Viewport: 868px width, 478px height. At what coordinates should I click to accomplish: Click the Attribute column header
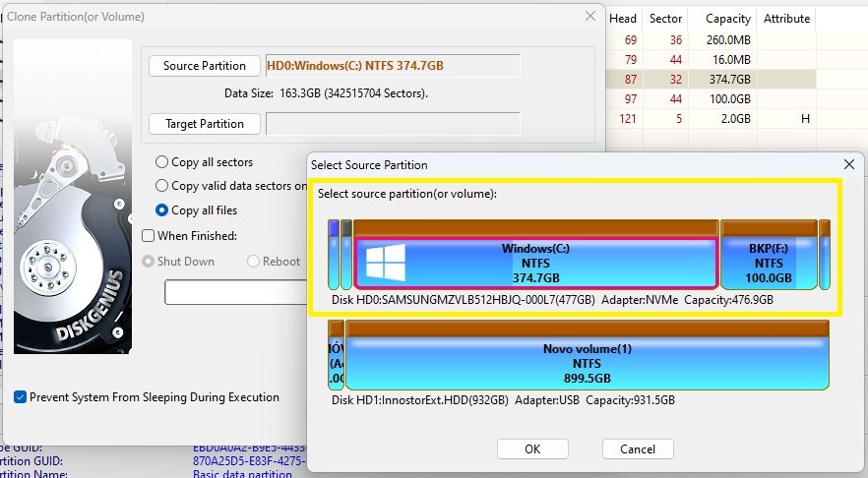(x=786, y=19)
